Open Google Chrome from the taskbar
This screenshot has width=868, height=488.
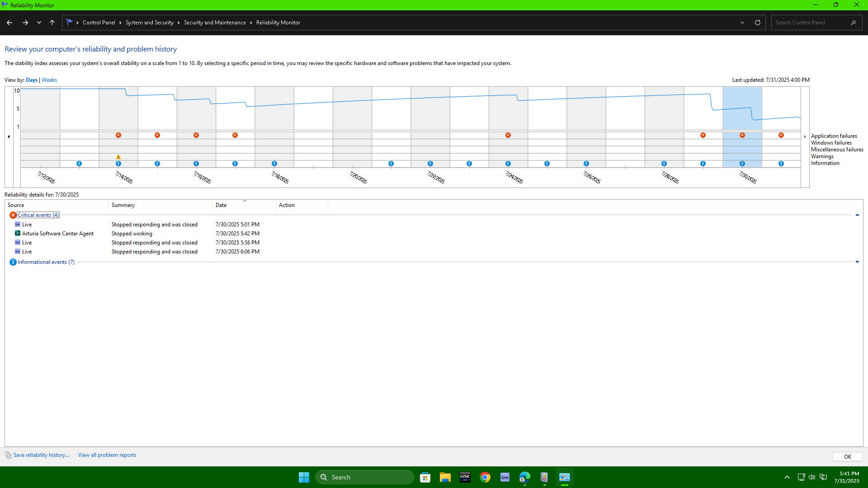click(x=485, y=477)
